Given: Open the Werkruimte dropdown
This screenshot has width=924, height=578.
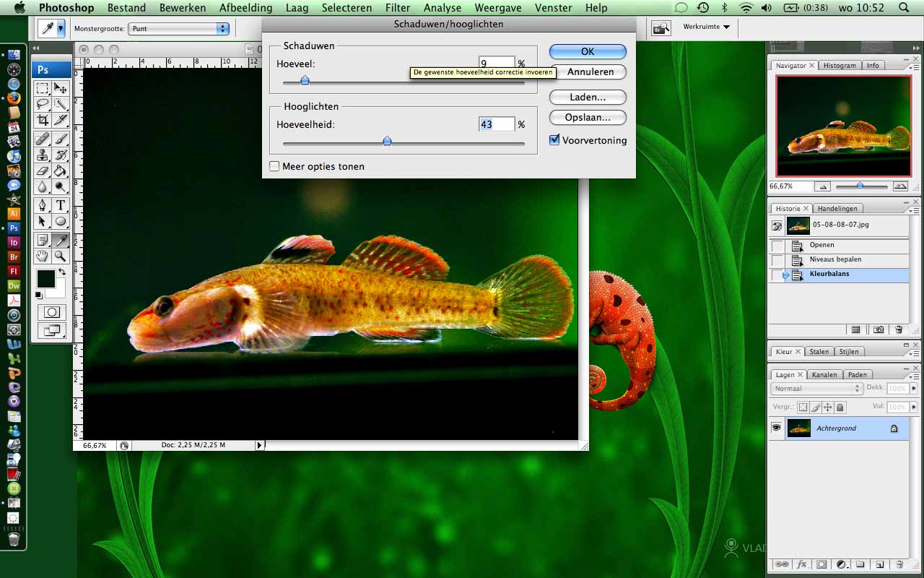Looking at the screenshot, I should pos(706,27).
